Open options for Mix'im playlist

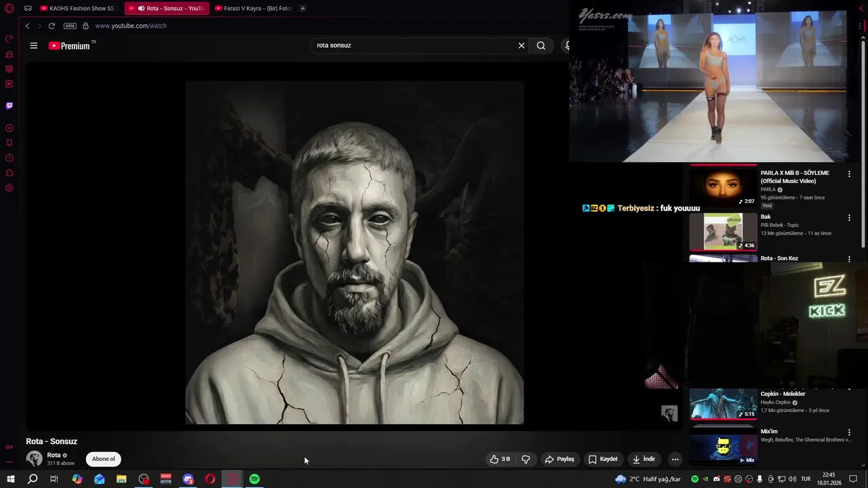(849, 432)
